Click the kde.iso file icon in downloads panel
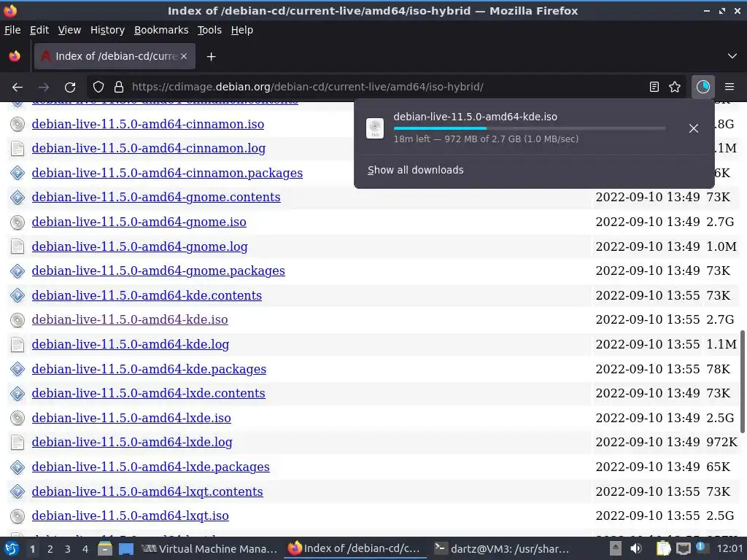 (375, 128)
